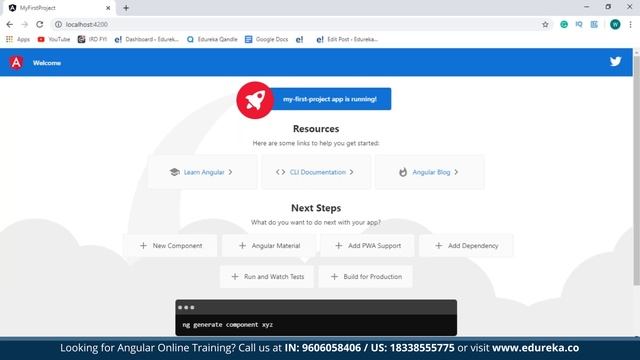The image size is (640, 360).
Task: Open the CLI Documentation resource card
Action: tap(316, 172)
